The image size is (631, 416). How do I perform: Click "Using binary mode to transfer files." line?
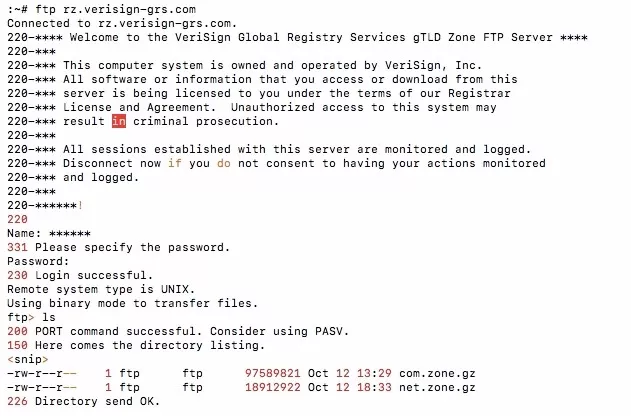tap(132, 303)
